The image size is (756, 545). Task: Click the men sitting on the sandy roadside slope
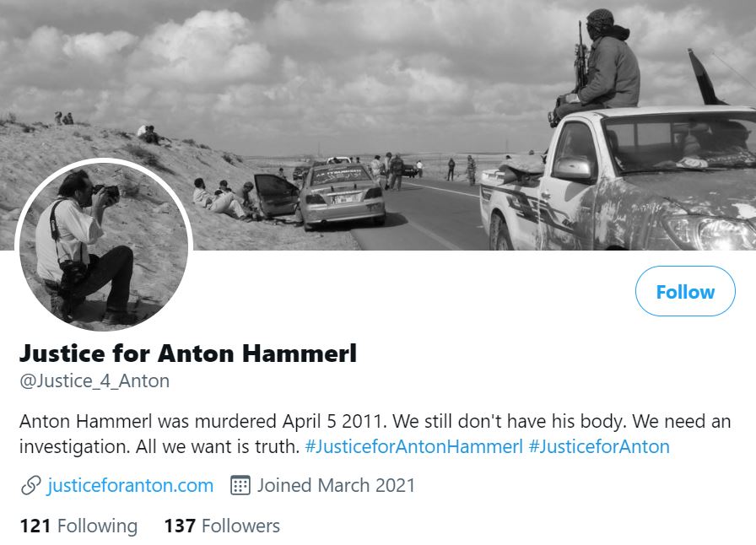224,197
